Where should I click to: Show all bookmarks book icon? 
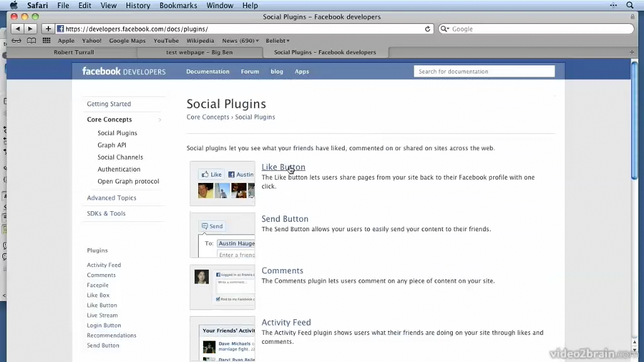tap(31, 41)
